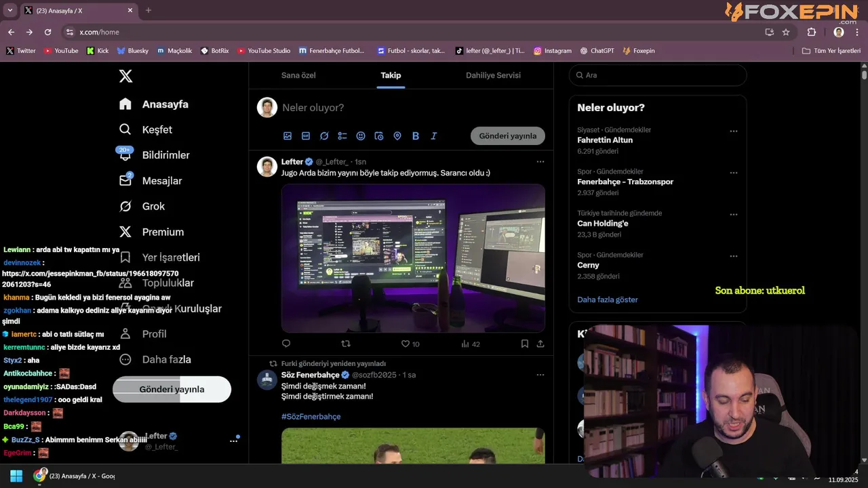This screenshot has width=868, height=488.
Task: Open options for Fahrettin Altun trend
Action: click(734, 131)
